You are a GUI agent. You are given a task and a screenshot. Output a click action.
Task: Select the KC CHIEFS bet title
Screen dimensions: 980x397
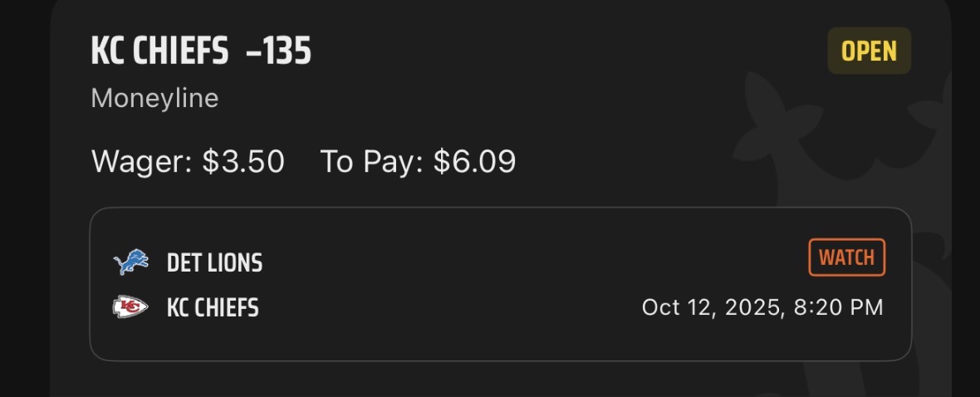[159, 52]
